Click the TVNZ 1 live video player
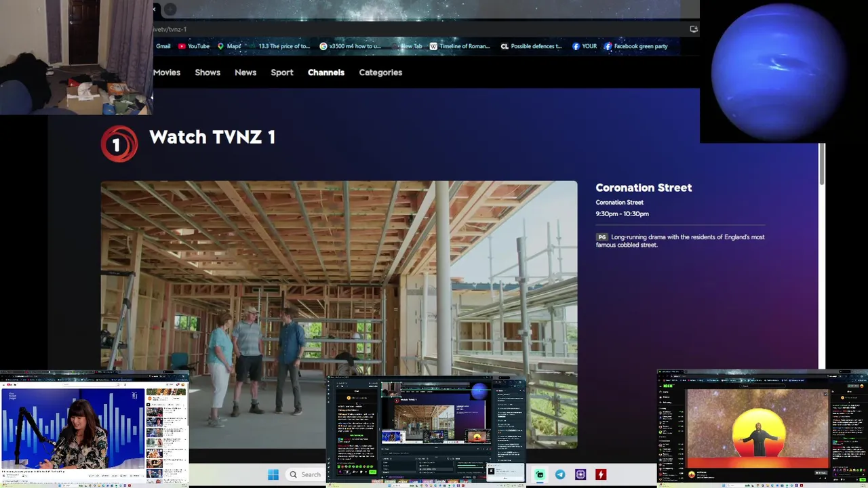 (339, 278)
